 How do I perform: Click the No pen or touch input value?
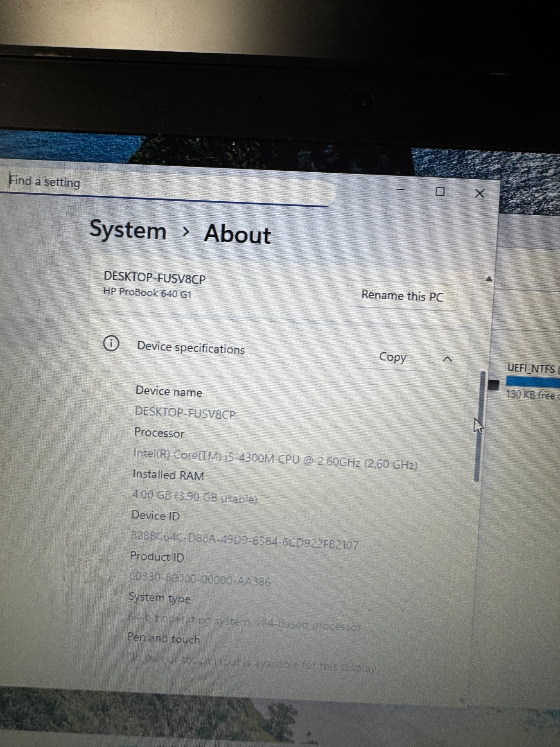(x=251, y=663)
